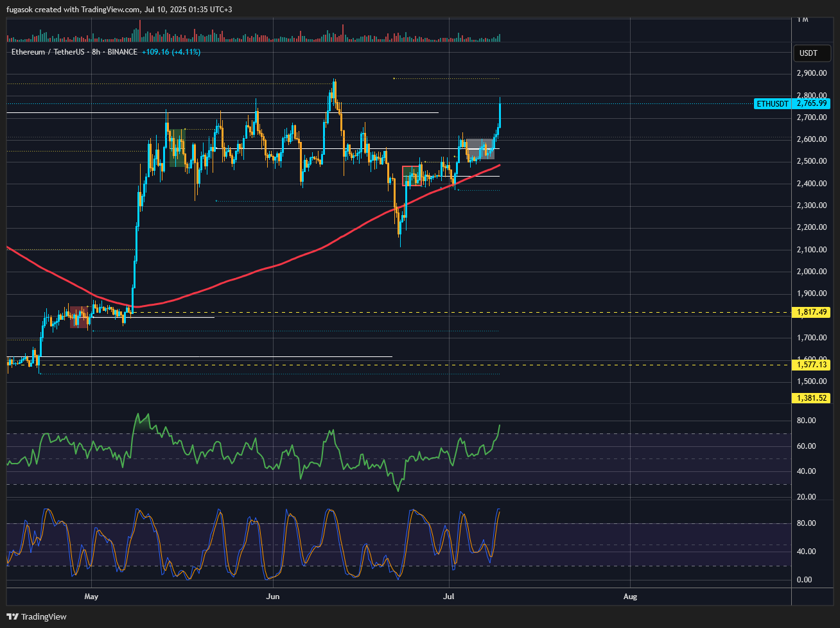Select the green rectangle drawing on mid-May candles
Image resolution: width=840 pixels, height=628 pixels.
(177, 148)
